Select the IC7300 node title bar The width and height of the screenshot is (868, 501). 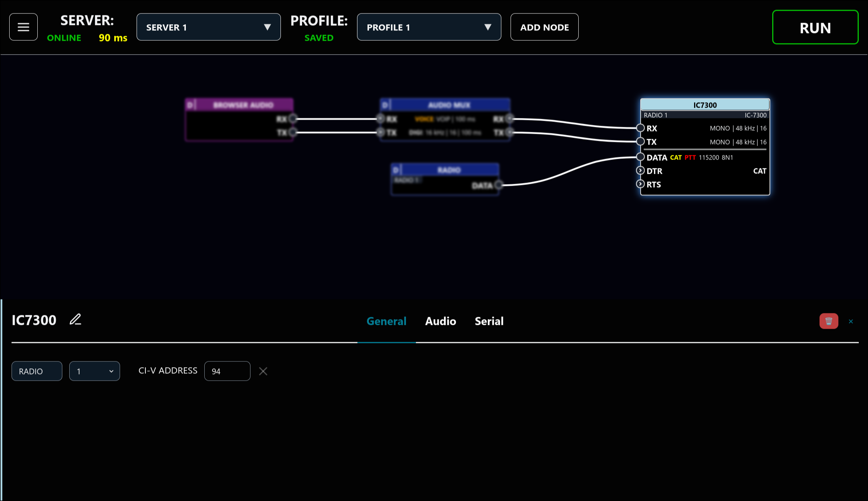(705, 105)
